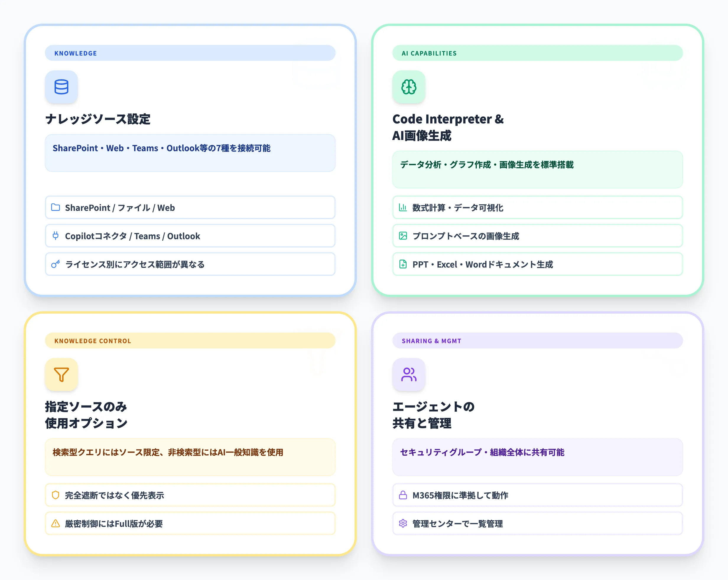Click the key icon for license access row
Viewport: 728px width, 580px height.
coord(56,264)
